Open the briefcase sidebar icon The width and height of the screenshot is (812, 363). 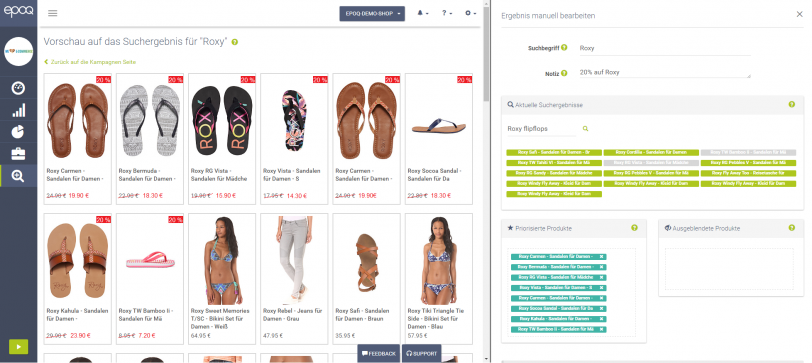(x=18, y=154)
